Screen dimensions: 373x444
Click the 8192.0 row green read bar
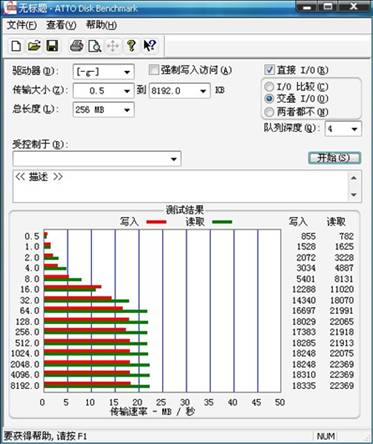[97, 387]
